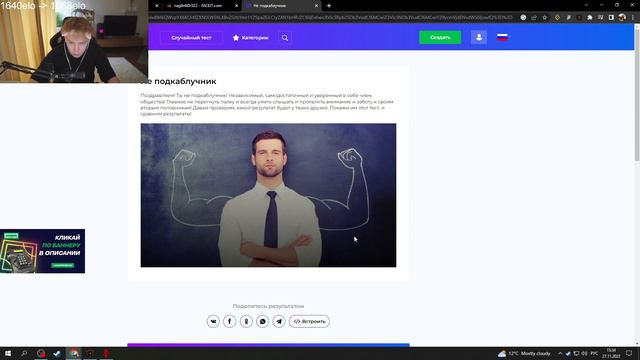This screenshot has height=360, width=640.
Task: Open a new browser tab
Action: (329, 6)
